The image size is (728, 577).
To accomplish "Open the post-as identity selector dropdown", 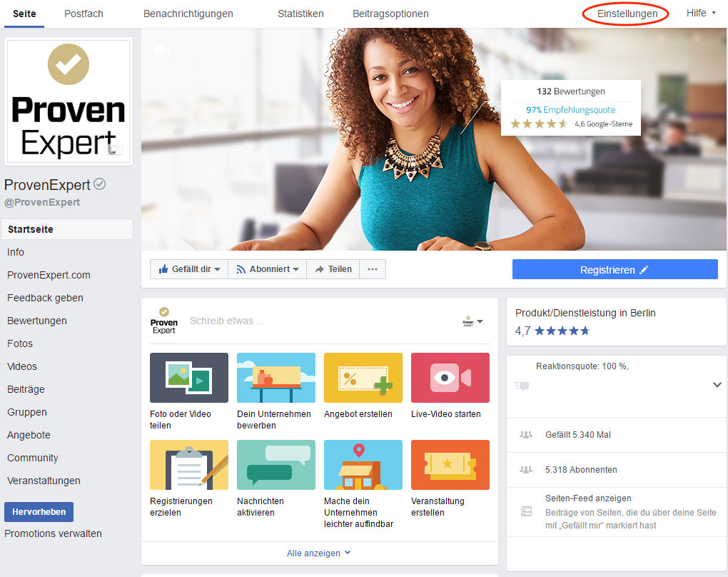I will (472, 321).
